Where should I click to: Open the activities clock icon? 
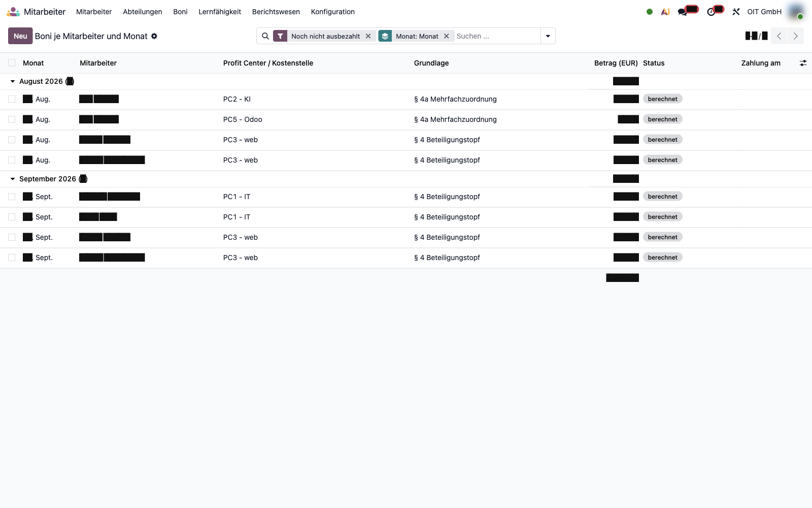click(711, 12)
